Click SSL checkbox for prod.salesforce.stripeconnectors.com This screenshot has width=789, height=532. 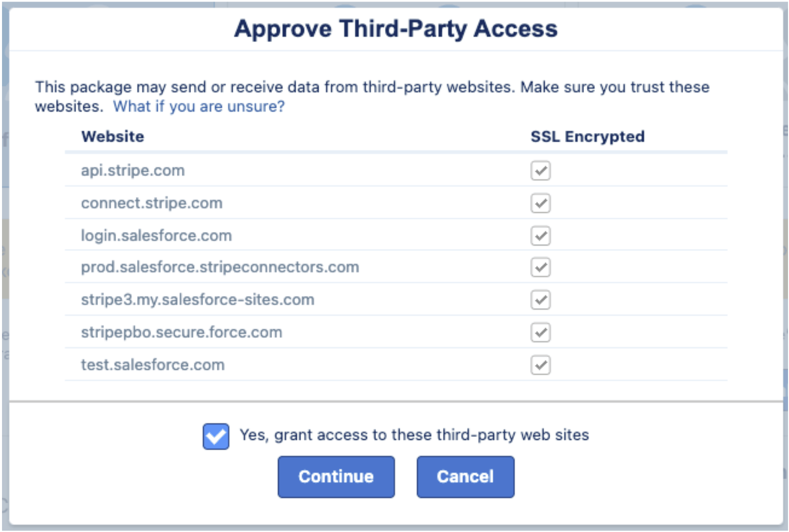click(540, 268)
